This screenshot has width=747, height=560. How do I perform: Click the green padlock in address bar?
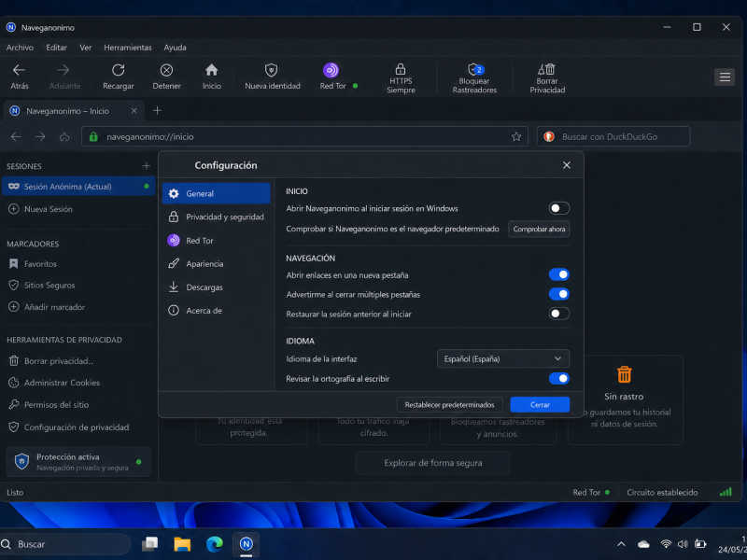coord(94,136)
